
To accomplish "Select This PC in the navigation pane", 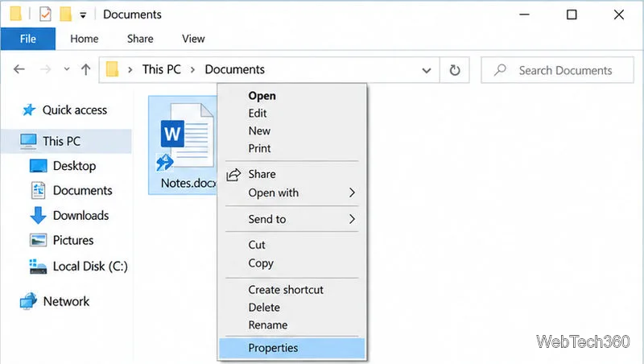I will pos(66,141).
